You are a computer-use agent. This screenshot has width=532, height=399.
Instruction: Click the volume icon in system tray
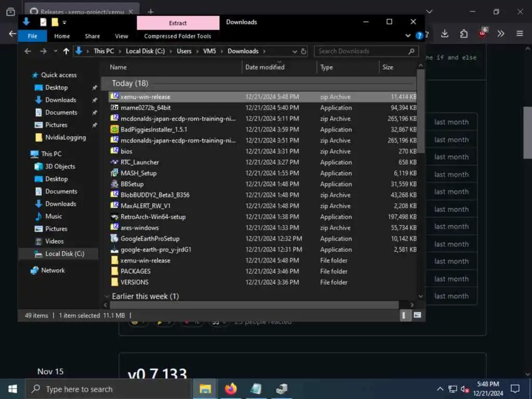[x=465, y=389]
